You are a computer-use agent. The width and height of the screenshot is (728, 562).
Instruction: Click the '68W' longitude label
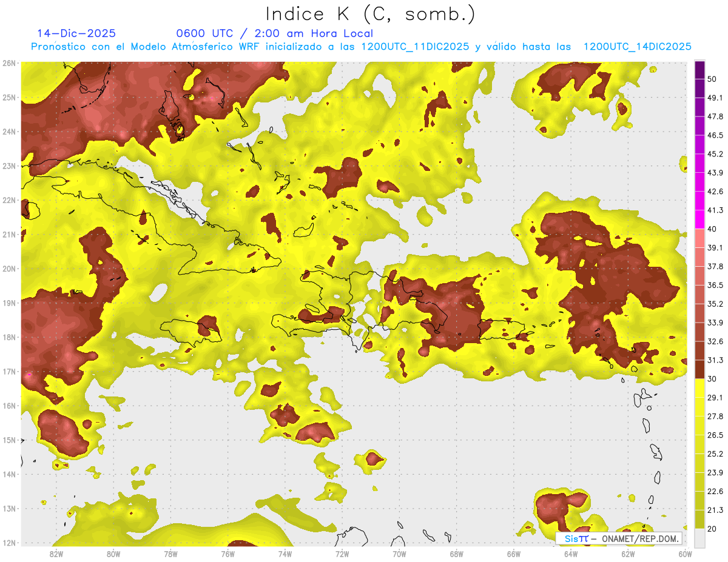[457, 554]
